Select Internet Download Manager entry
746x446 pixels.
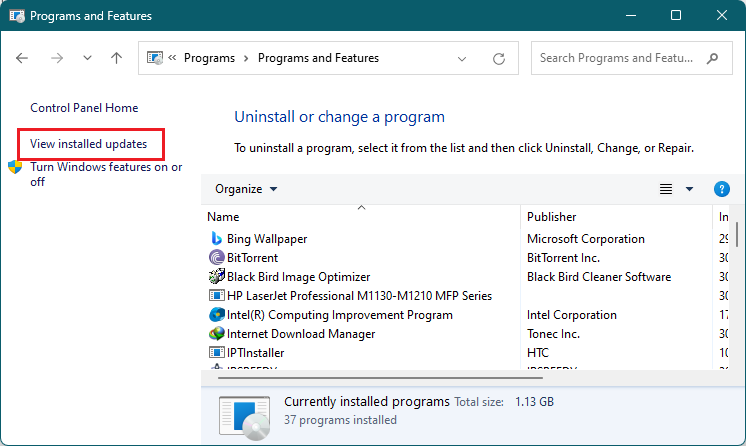click(x=301, y=334)
